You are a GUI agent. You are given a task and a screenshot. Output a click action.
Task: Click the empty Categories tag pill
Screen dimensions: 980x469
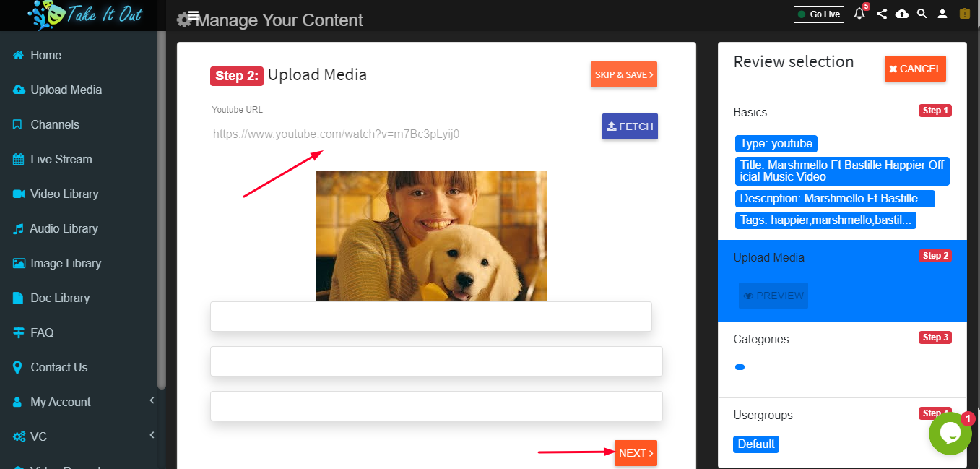740,367
